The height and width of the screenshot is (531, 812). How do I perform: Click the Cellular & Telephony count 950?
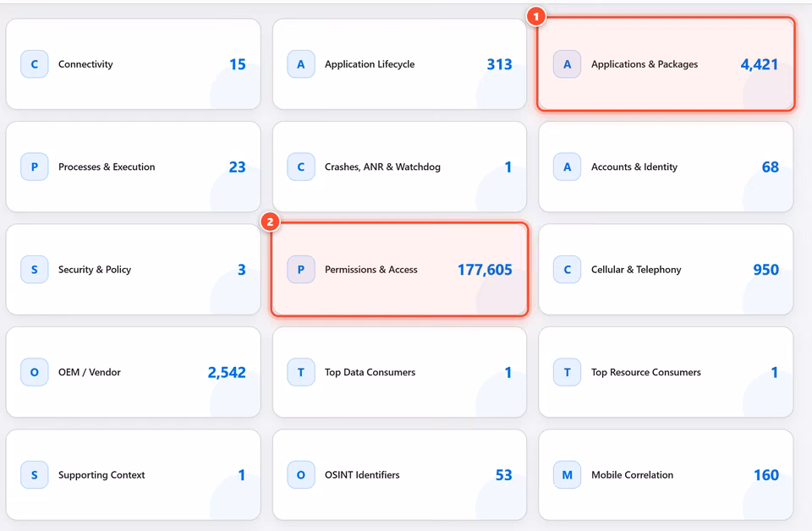tap(766, 269)
